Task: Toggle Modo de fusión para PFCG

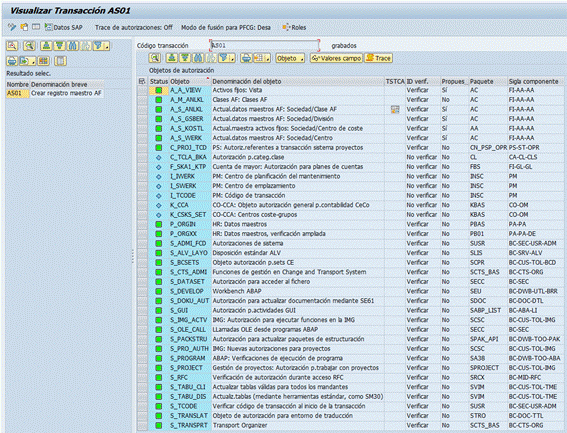Action: click(x=226, y=27)
